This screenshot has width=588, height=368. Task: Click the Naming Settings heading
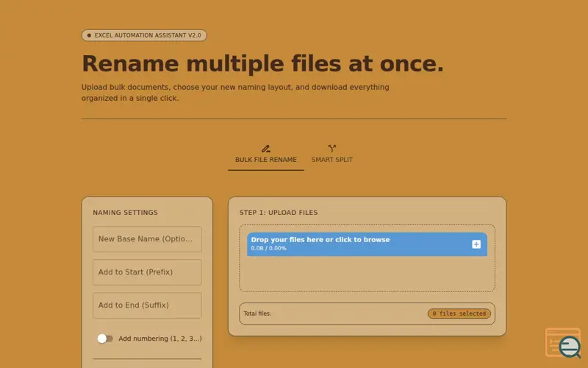[x=125, y=213]
